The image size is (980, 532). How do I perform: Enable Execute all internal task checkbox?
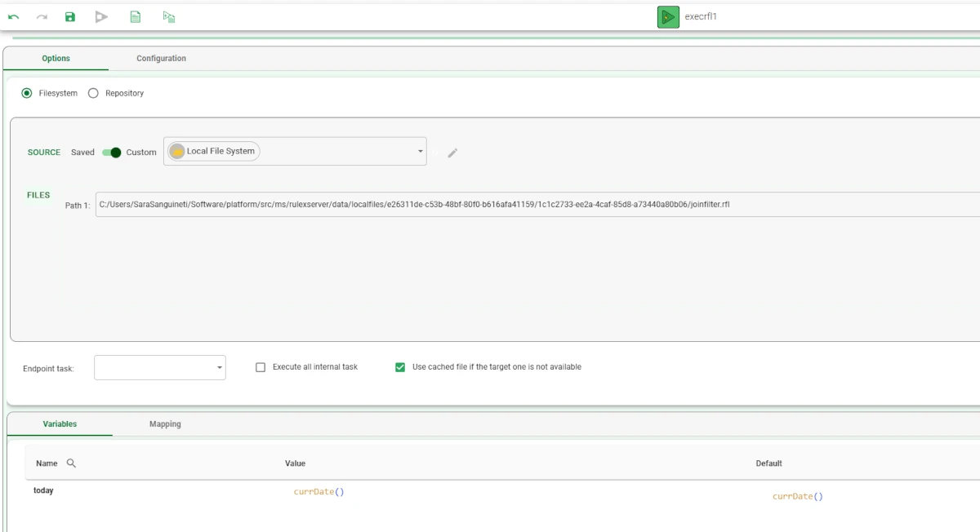click(x=261, y=367)
